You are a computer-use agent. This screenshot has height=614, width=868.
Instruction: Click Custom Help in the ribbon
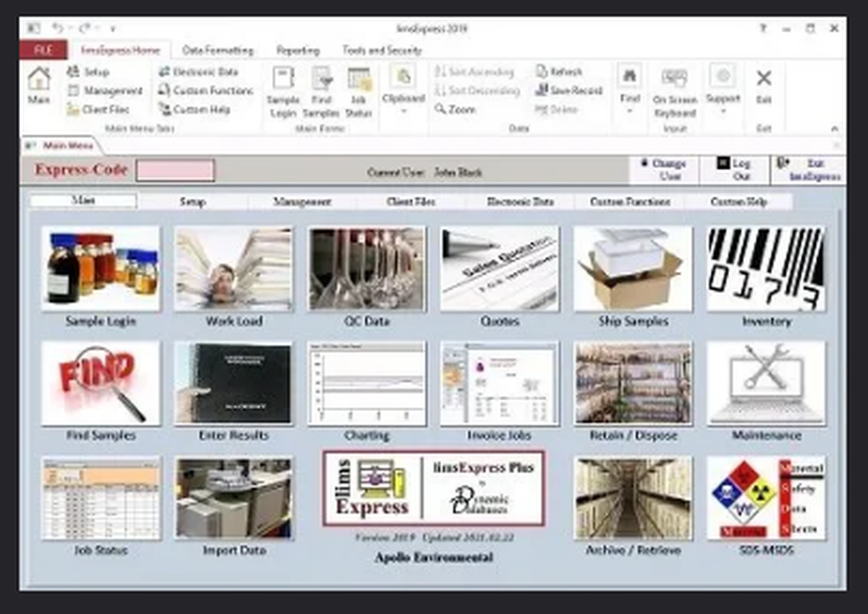(194, 109)
